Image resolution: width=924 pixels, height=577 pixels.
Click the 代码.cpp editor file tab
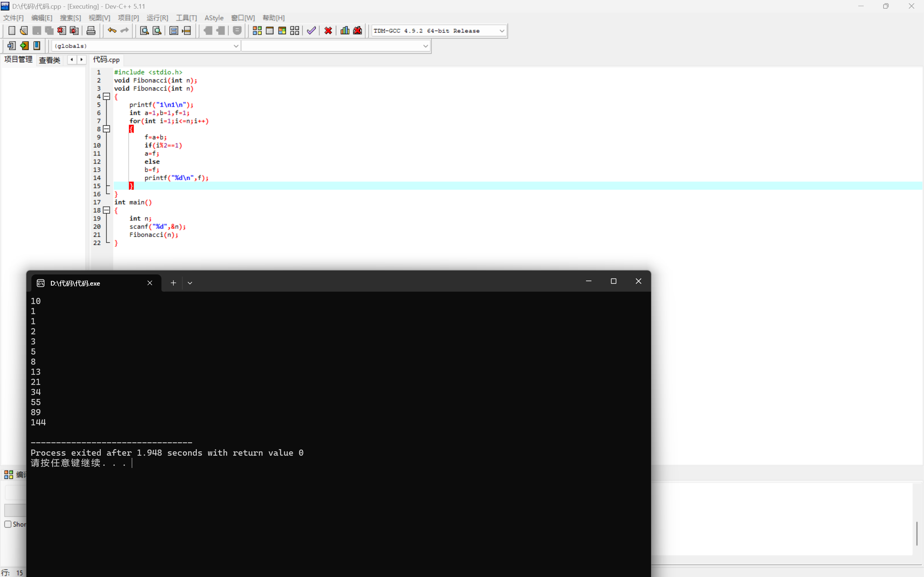point(107,60)
